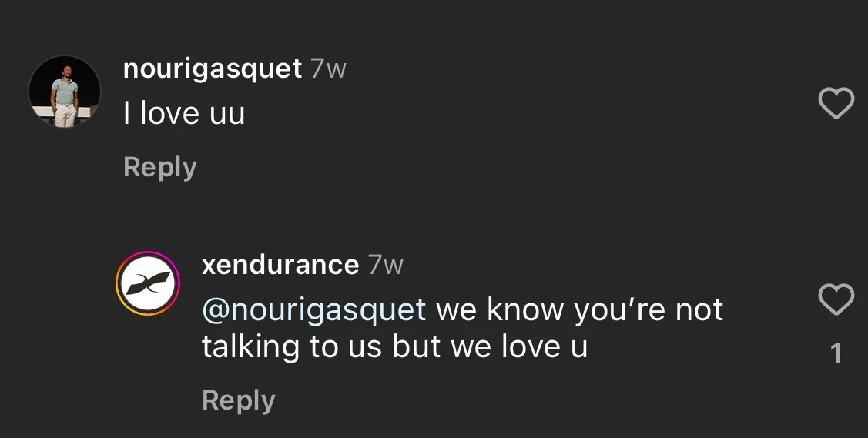
Task: Like the "I love uu" comment with the heart
Action: [836, 103]
